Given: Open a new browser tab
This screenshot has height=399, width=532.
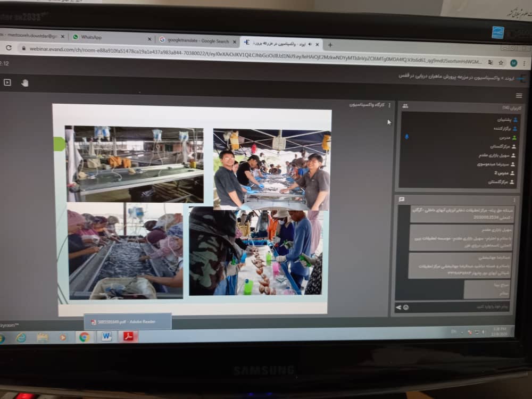Looking at the screenshot, I should [330, 45].
